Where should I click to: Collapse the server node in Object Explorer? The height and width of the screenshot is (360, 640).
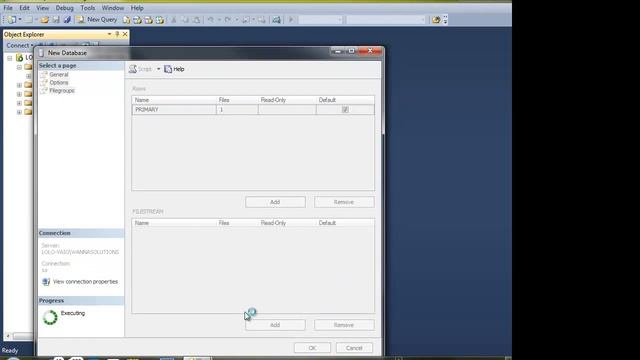click(9, 58)
